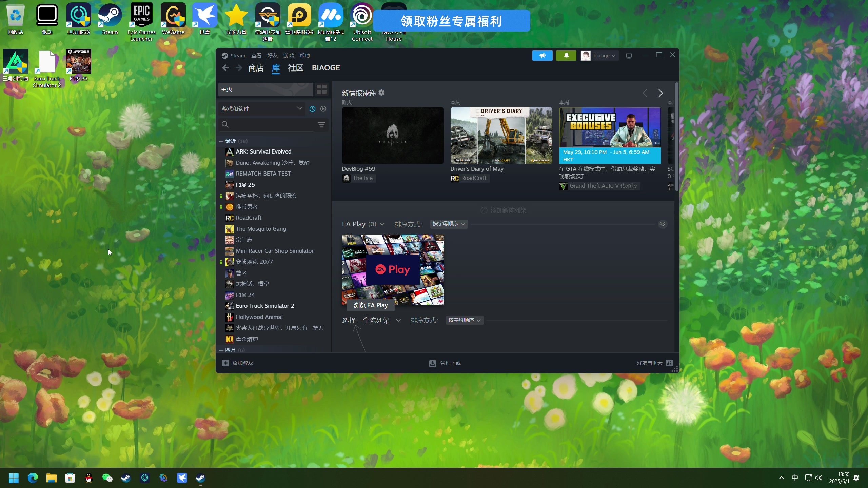Image resolution: width=868 pixels, height=488 pixels.
Task: Open File Explorer from the taskbar
Action: tap(51, 478)
